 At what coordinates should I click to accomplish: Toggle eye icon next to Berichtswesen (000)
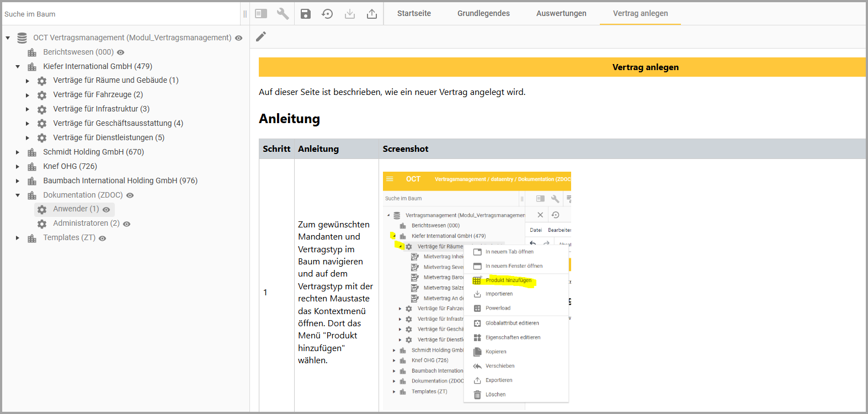121,52
